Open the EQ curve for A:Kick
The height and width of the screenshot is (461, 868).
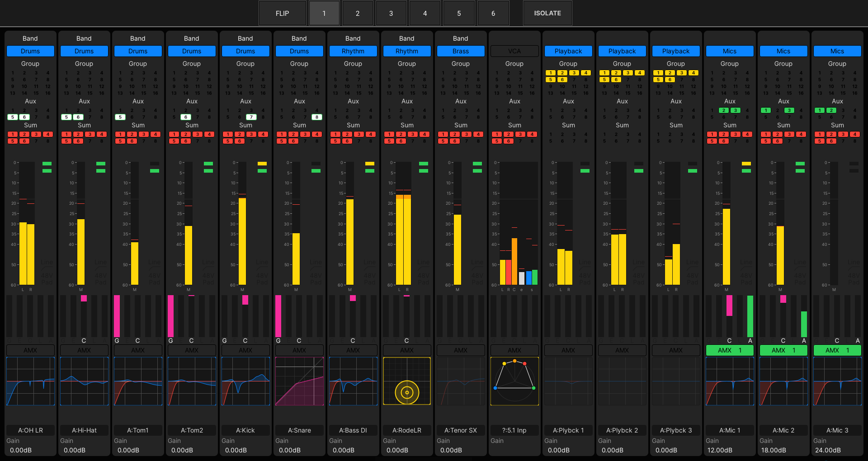coord(245,381)
